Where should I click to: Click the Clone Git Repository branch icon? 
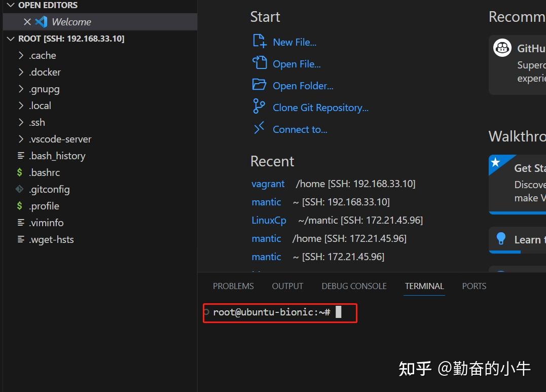click(x=259, y=106)
